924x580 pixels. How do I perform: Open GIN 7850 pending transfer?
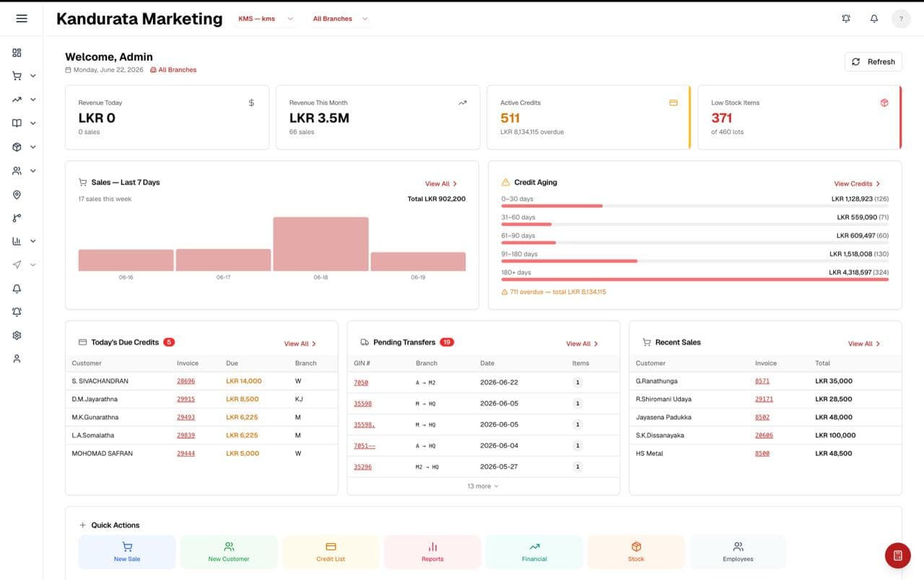(x=361, y=383)
